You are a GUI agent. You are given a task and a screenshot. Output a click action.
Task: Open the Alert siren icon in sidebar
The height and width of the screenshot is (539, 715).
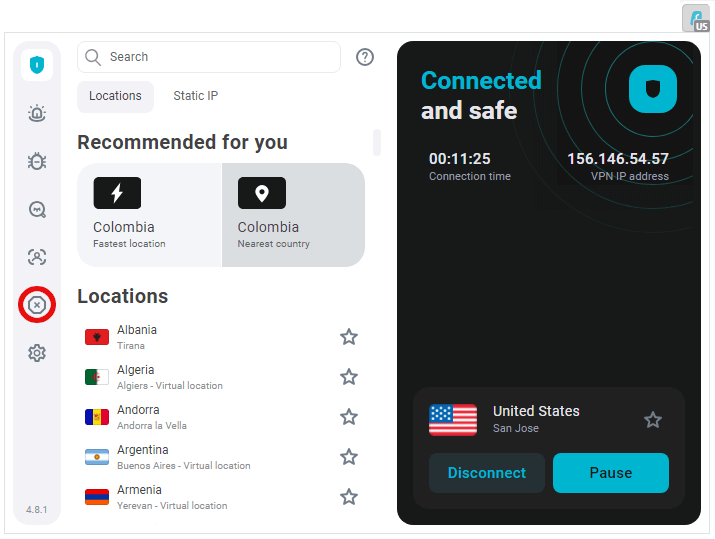point(37,113)
